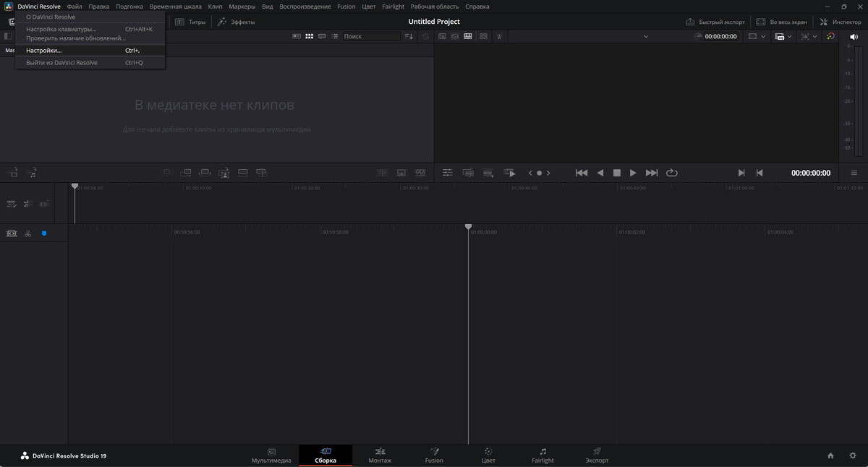Toggle bypass color grades and Fusion effects
This screenshot has width=868, height=467.
coord(830,36)
